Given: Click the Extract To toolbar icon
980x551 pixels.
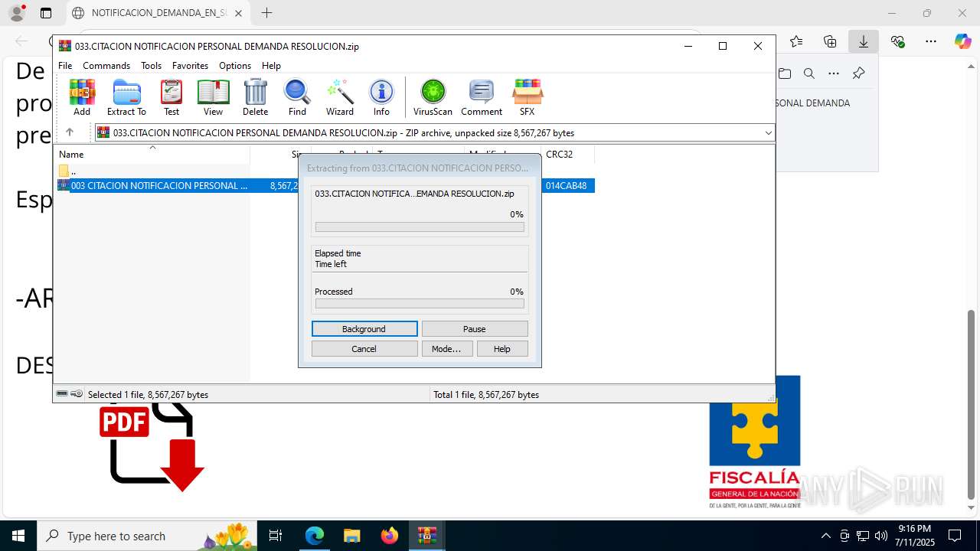Looking at the screenshot, I should (x=126, y=97).
